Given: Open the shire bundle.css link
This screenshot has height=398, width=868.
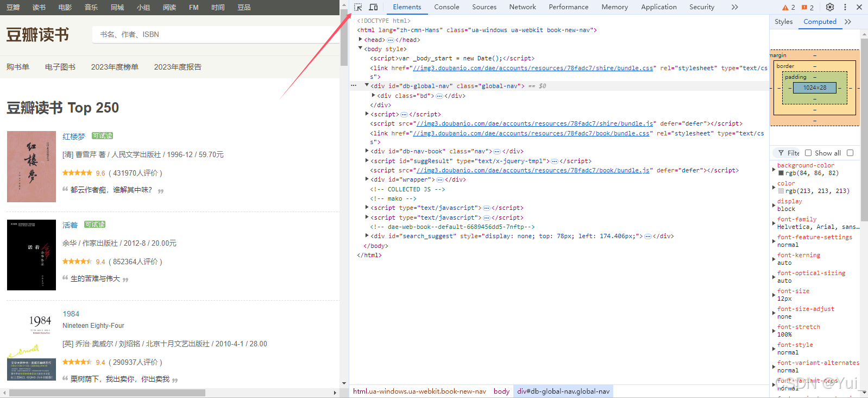Looking at the screenshot, I should (x=533, y=68).
